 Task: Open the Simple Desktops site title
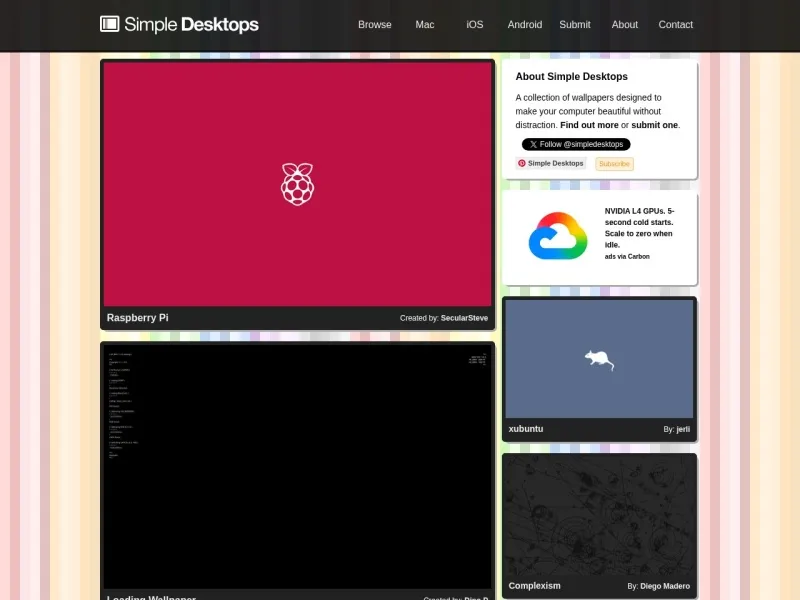pos(191,24)
